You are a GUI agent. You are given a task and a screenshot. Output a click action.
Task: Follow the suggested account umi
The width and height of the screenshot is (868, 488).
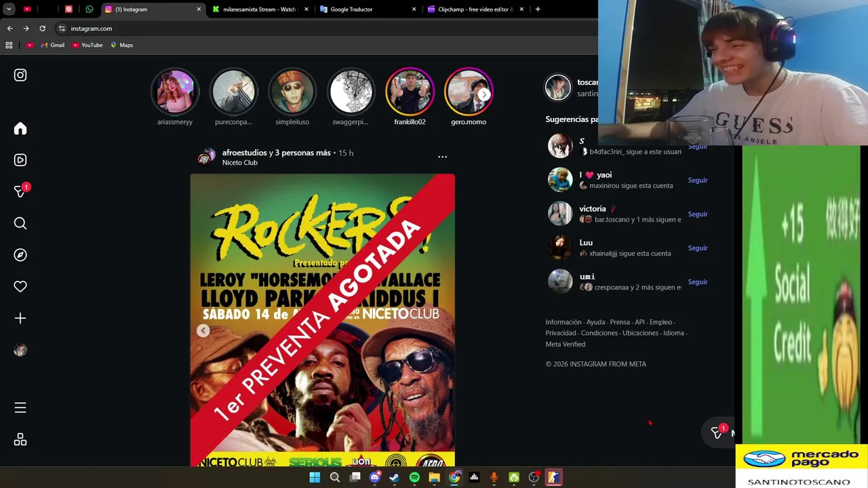(x=698, y=282)
